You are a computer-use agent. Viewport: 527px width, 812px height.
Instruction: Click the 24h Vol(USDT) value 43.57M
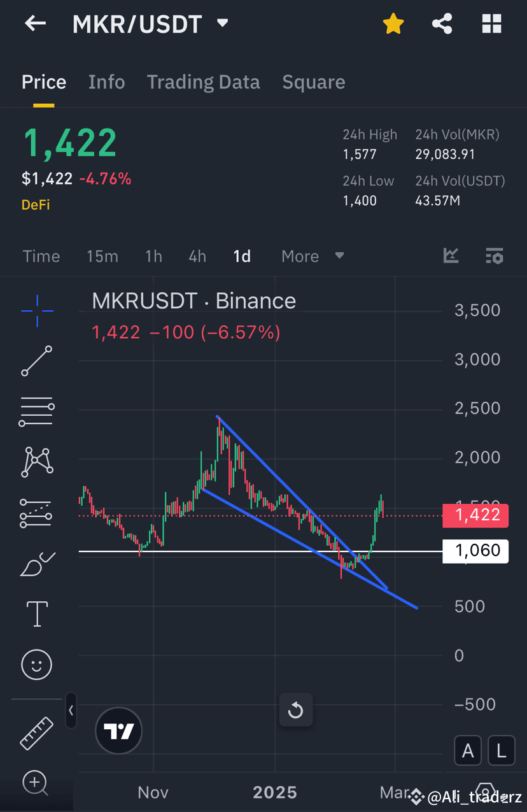click(x=437, y=201)
